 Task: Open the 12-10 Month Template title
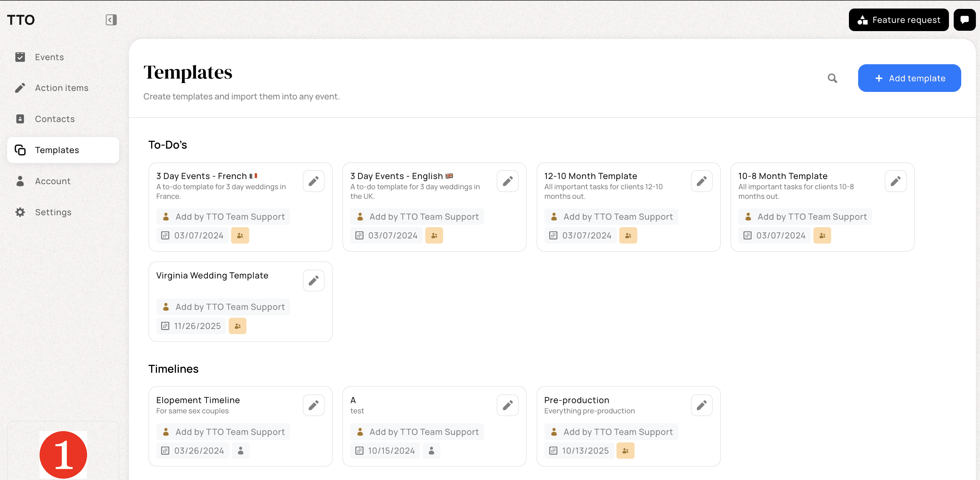click(x=591, y=176)
